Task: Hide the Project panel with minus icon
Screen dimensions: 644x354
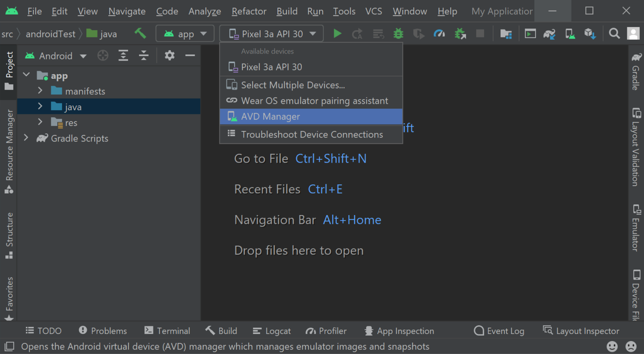Action: (x=190, y=55)
